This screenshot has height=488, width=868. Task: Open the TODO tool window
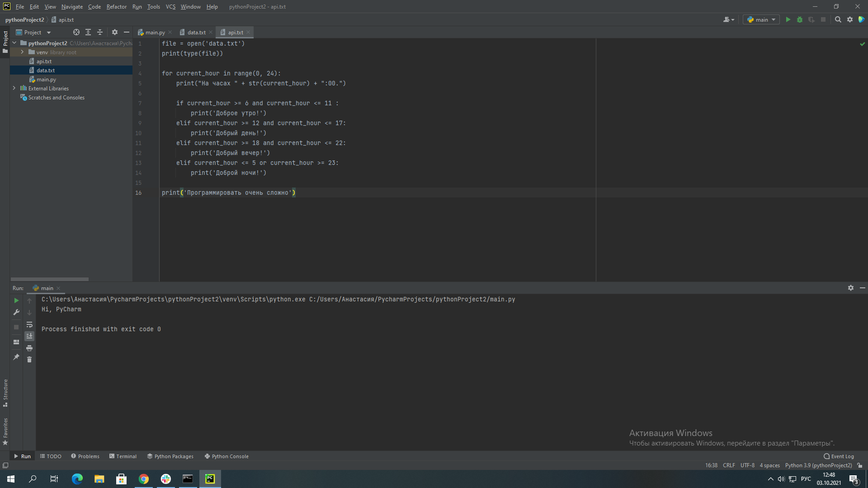[x=51, y=456]
